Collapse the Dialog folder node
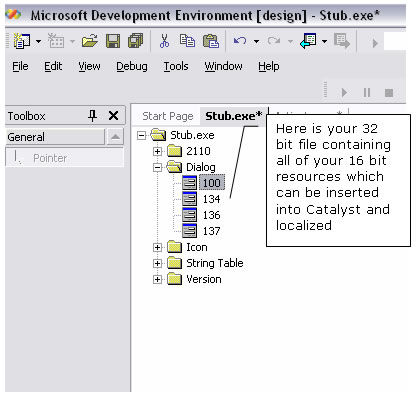 [x=157, y=167]
